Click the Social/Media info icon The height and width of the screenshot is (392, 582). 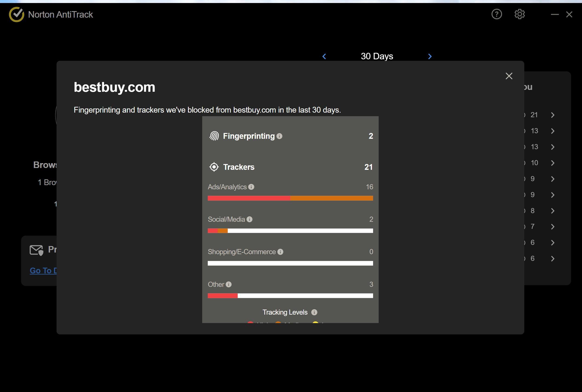(x=249, y=219)
